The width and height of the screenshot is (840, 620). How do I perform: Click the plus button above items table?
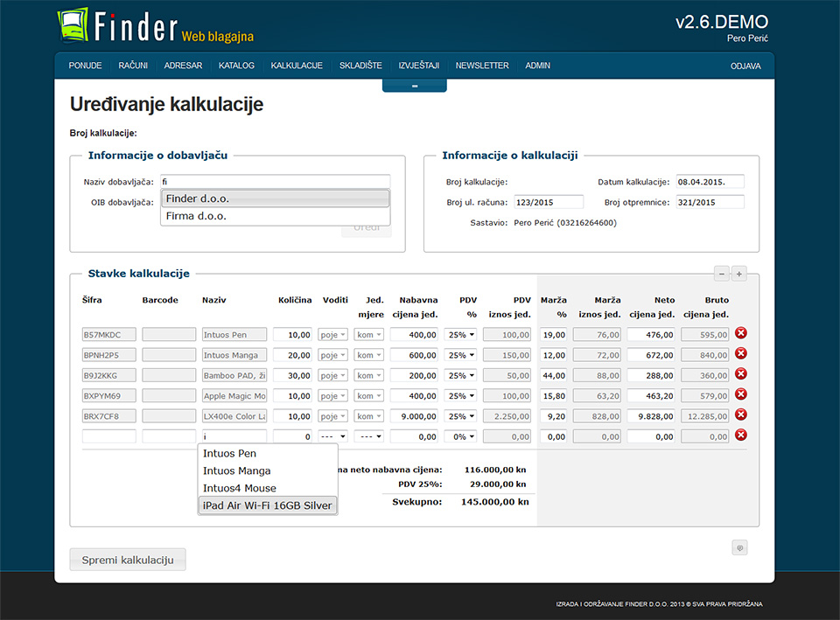click(739, 274)
